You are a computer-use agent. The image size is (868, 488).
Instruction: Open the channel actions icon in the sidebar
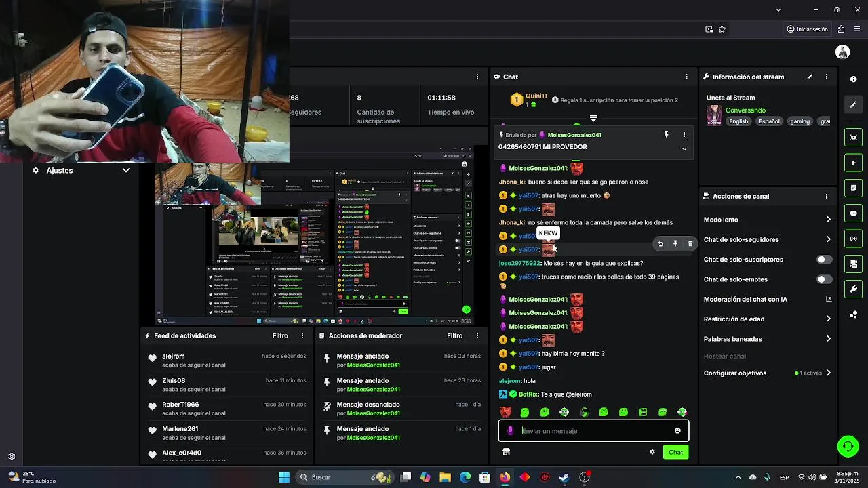click(853, 264)
